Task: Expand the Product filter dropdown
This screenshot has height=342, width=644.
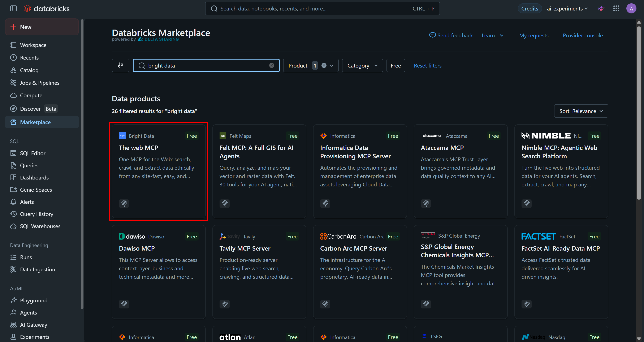Action: click(332, 65)
